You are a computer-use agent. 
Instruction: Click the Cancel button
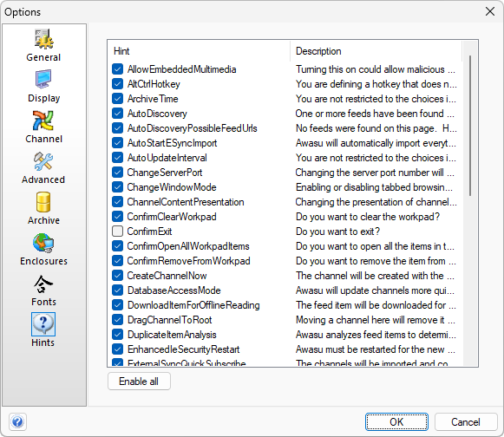click(x=466, y=421)
